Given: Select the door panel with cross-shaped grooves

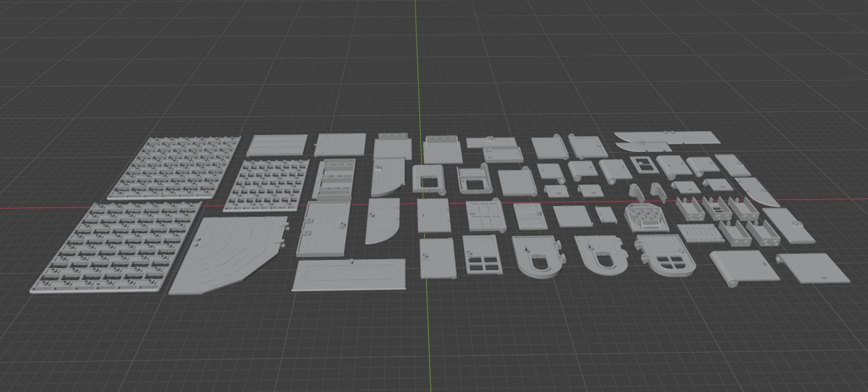Looking at the screenshot, I should click(485, 215).
